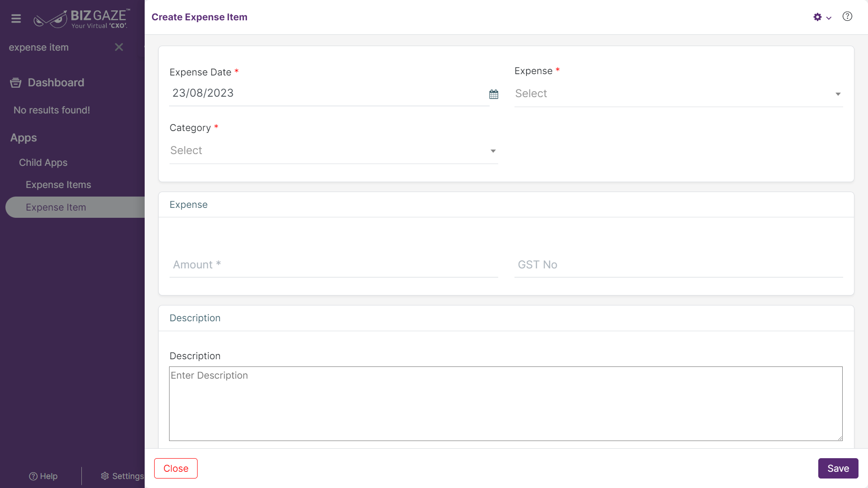The width and height of the screenshot is (868, 488).
Task: Select Expense Item in sidebar
Action: 75,207
